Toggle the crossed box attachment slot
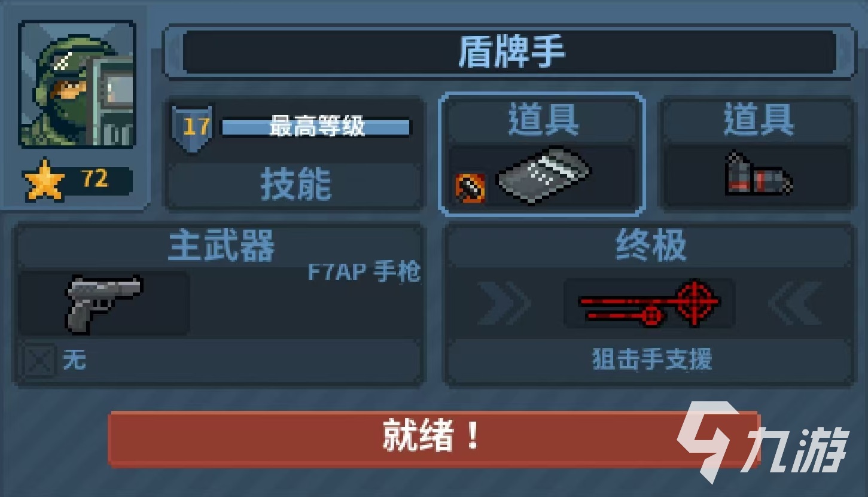The image size is (868, 497). pos(39,361)
